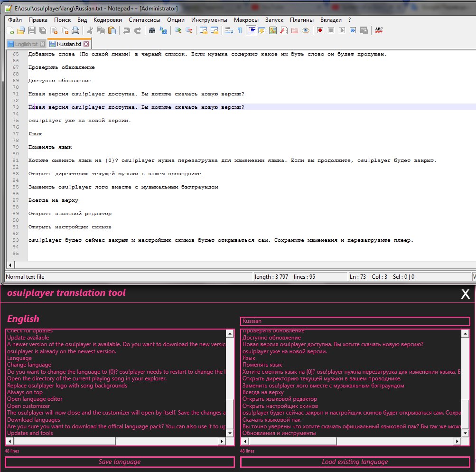Image resolution: width=476 pixels, height=472 pixels.
Task: Open the user-defined language panel icon
Action: pyautogui.click(x=261, y=30)
